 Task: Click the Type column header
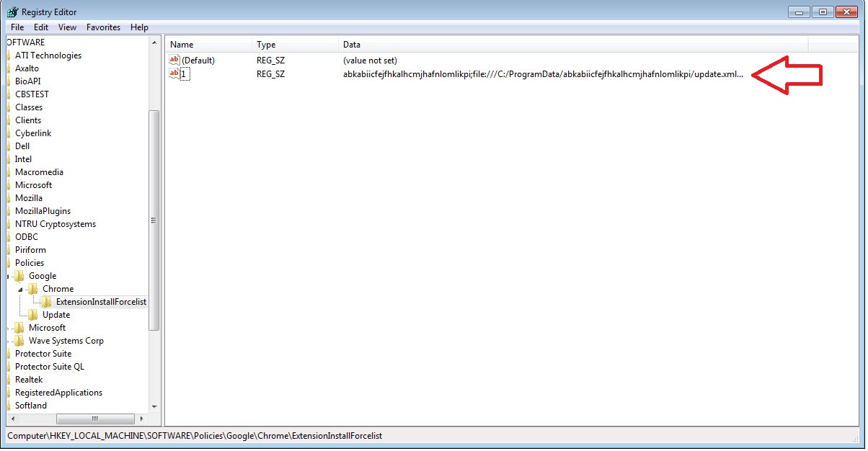296,45
